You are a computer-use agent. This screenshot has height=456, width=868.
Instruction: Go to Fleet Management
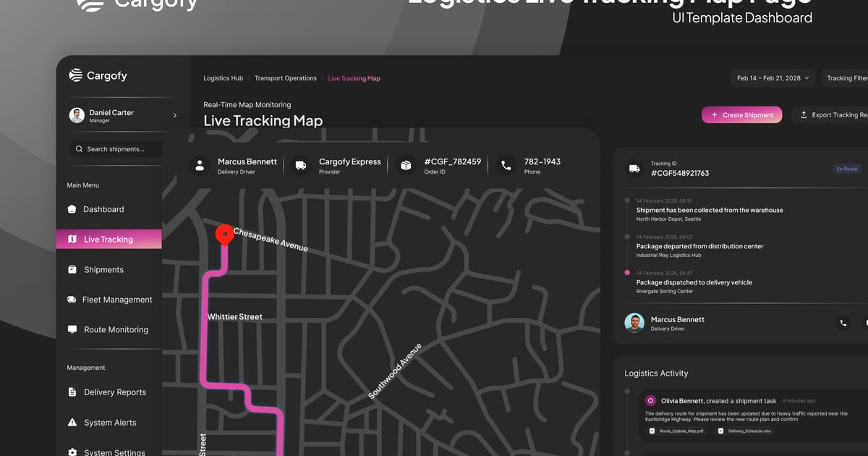pyautogui.click(x=116, y=300)
